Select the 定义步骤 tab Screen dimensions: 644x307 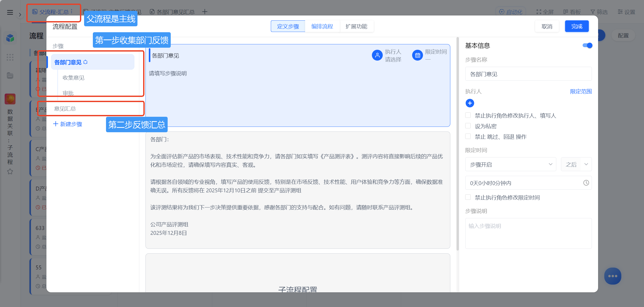(288, 26)
